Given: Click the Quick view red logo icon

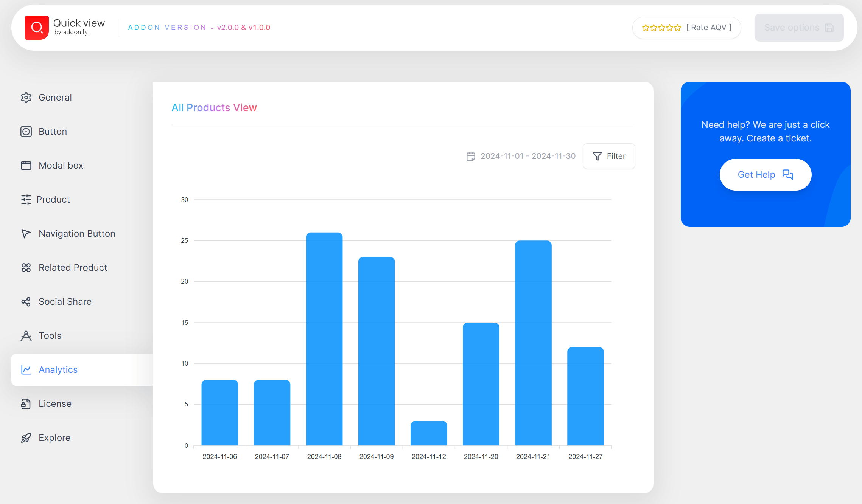Looking at the screenshot, I should pos(37,28).
